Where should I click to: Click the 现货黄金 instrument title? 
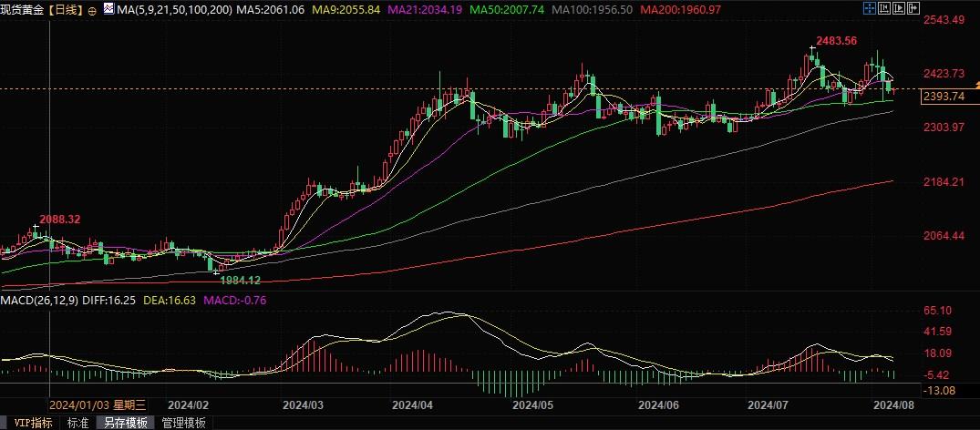point(23,10)
